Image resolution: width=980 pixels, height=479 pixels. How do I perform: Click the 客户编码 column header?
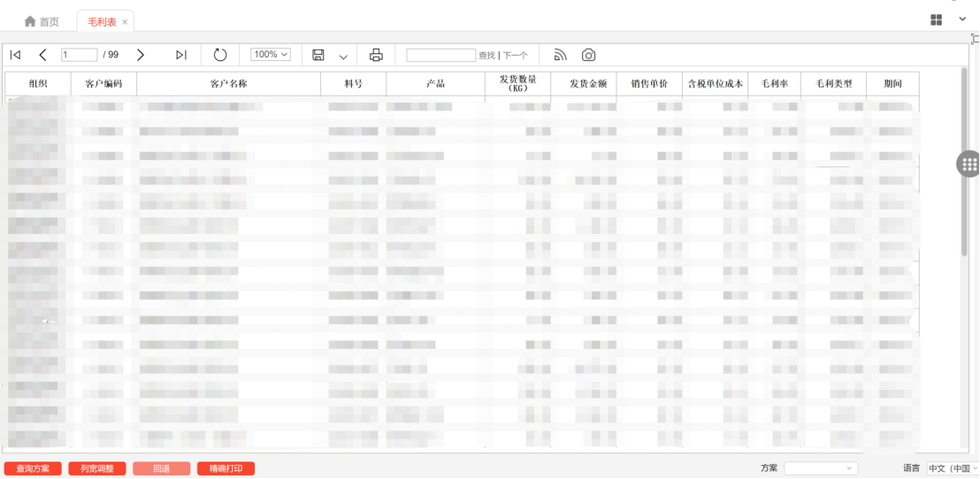103,84
